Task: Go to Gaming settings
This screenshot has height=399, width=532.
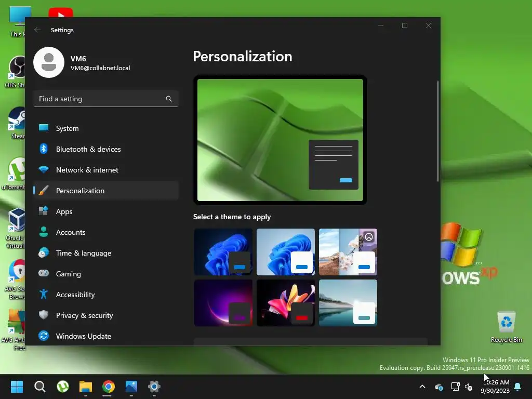Action: pyautogui.click(x=106, y=273)
